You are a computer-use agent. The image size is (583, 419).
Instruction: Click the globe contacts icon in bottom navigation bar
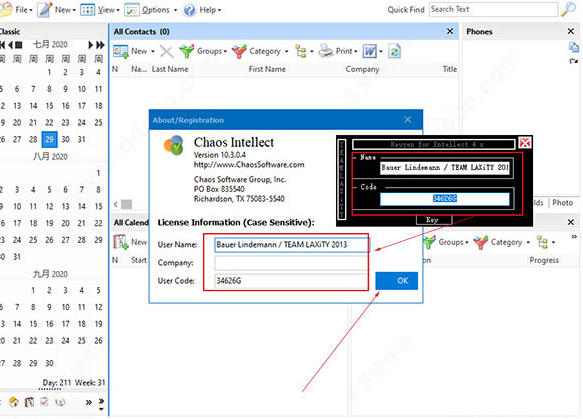click(x=60, y=402)
